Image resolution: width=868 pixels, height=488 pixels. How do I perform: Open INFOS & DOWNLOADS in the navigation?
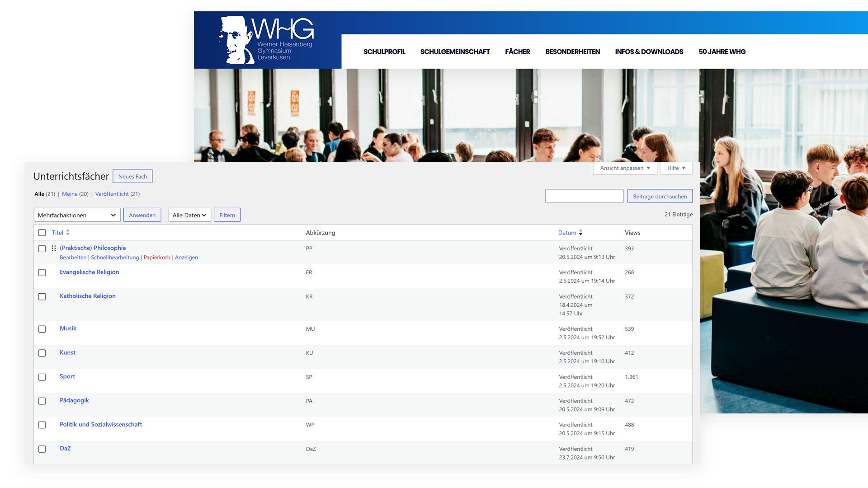tap(649, 52)
